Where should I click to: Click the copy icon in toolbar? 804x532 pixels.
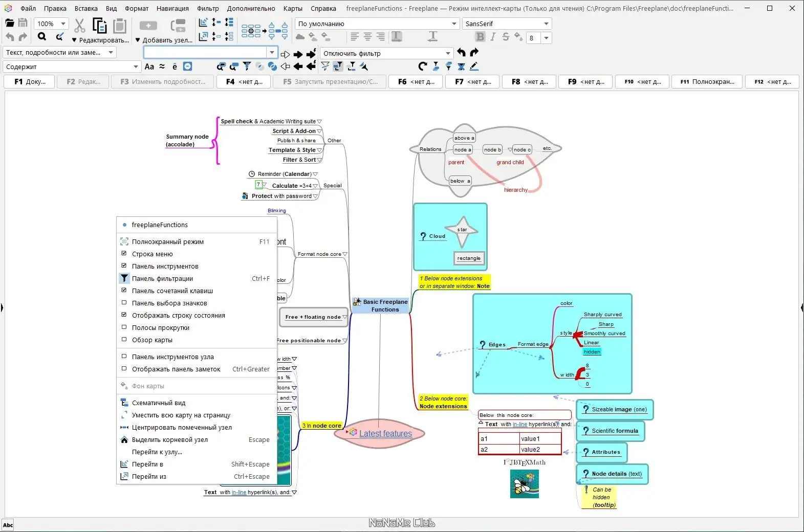99,25
